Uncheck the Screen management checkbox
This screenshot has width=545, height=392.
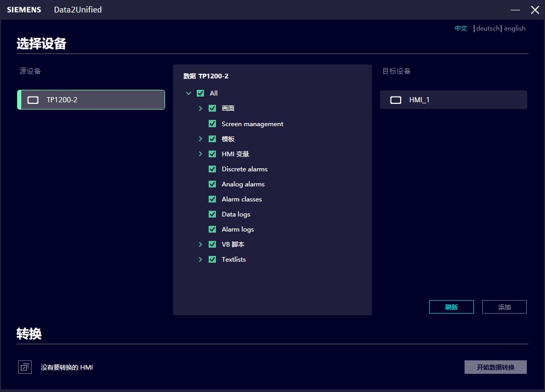coord(212,124)
